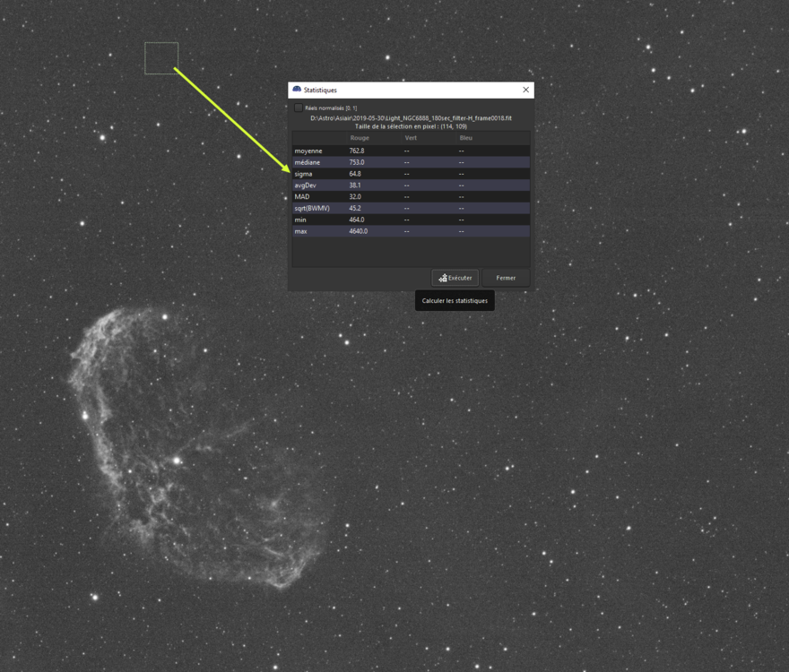
Task: Click the Fermer button
Action: point(506,278)
